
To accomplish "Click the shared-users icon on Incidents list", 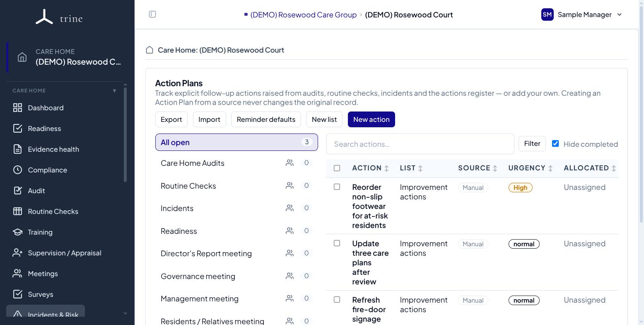I will pyautogui.click(x=289, y=208).
